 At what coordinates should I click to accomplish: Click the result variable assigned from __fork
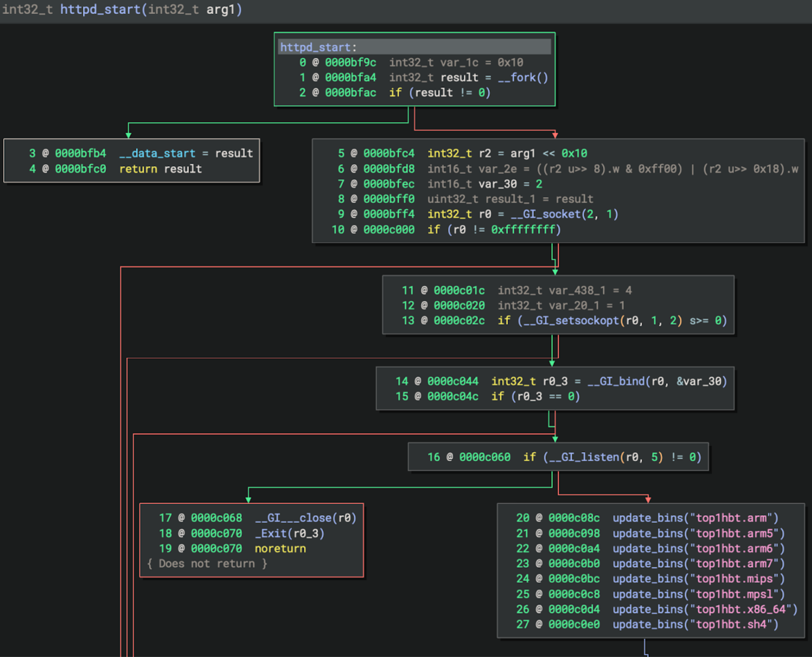[x=458, y=77]
